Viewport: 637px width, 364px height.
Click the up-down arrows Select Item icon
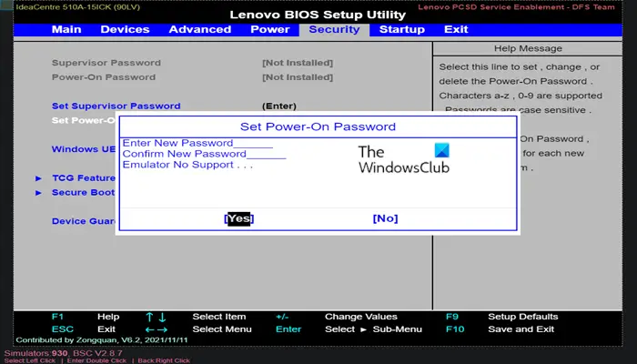coord(156,317)
